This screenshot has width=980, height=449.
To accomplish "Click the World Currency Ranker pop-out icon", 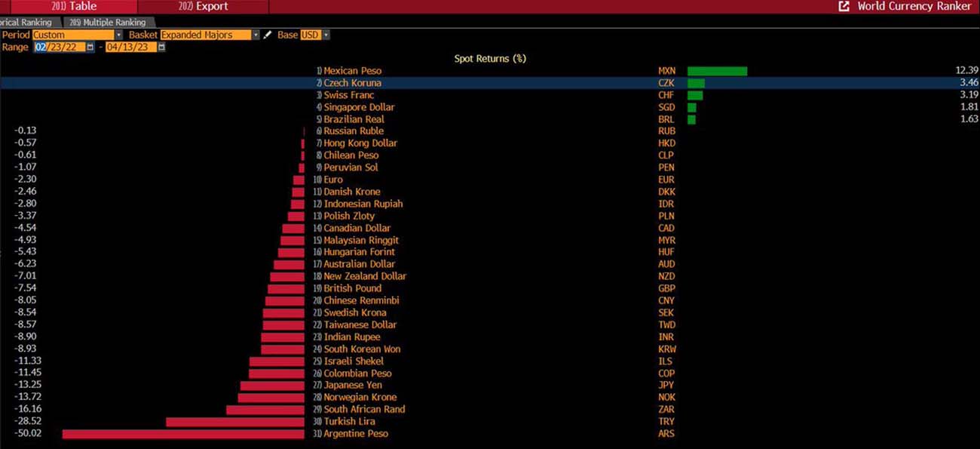I will 844,6.
